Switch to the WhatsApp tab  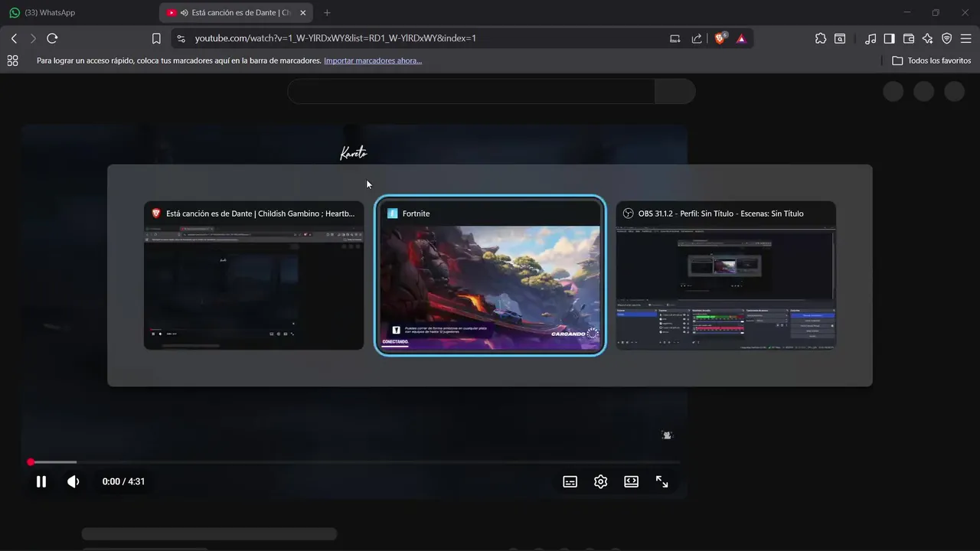pyautogui.click(x=80, y=13)
